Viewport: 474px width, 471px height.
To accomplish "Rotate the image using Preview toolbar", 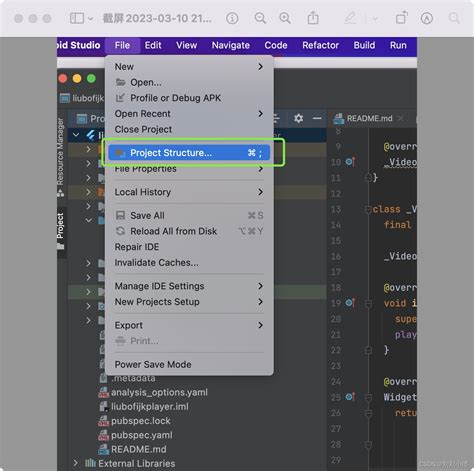I will click(401, 18).
